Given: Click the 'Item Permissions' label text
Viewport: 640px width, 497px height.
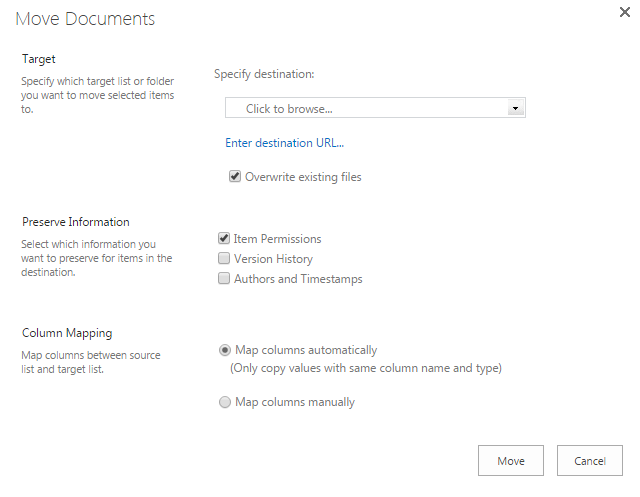Looking at the screenshot, I should (x=277, y=239).
